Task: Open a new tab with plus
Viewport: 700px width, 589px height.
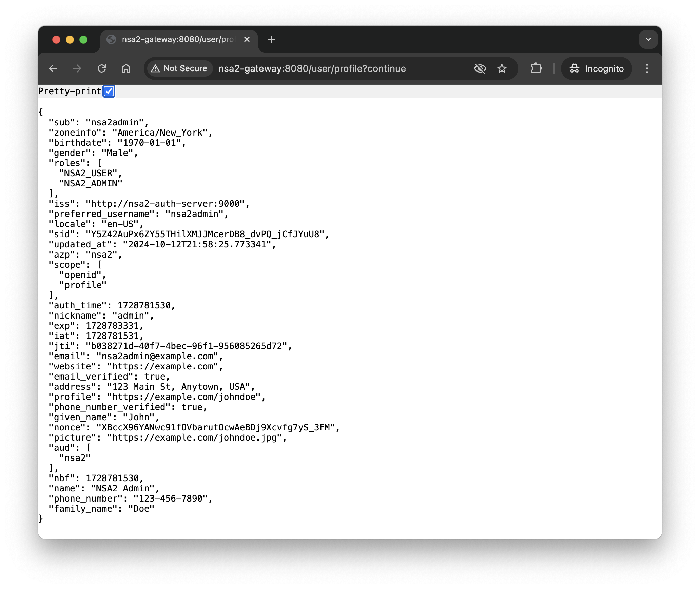Action: tap(271, 40)
